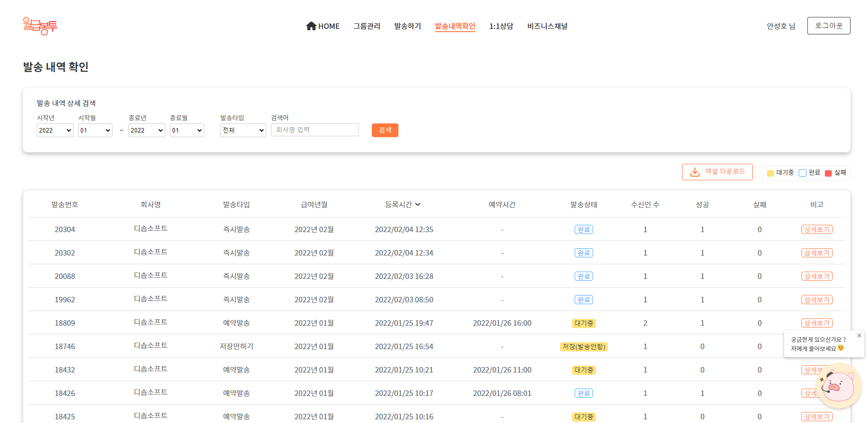Open the 종료년 year dropdown
This screenshot has width=868, height=423.
coord(147,130)
